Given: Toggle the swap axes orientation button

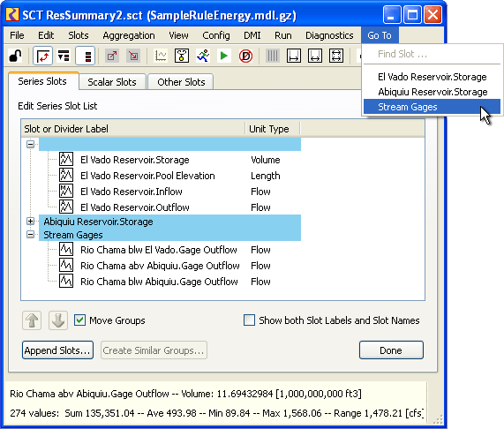Looking at the screenshot, I should click(42, 56).
